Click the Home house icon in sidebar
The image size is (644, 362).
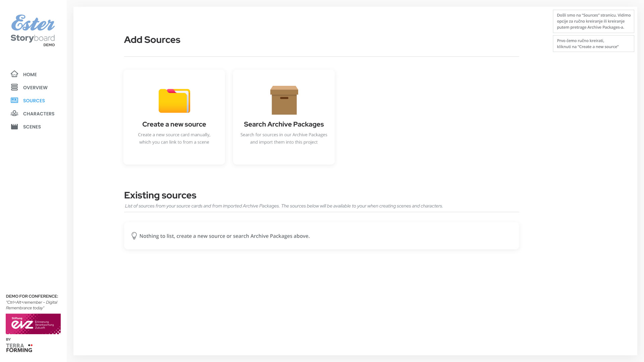pos(14,74)
